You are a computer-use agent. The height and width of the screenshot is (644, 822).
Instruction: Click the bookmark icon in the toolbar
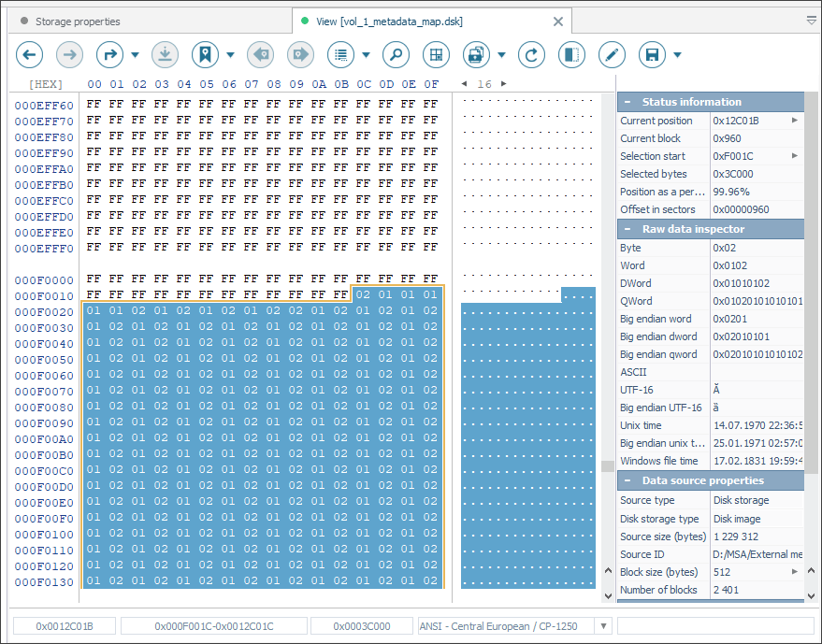[x=205, y=55]
